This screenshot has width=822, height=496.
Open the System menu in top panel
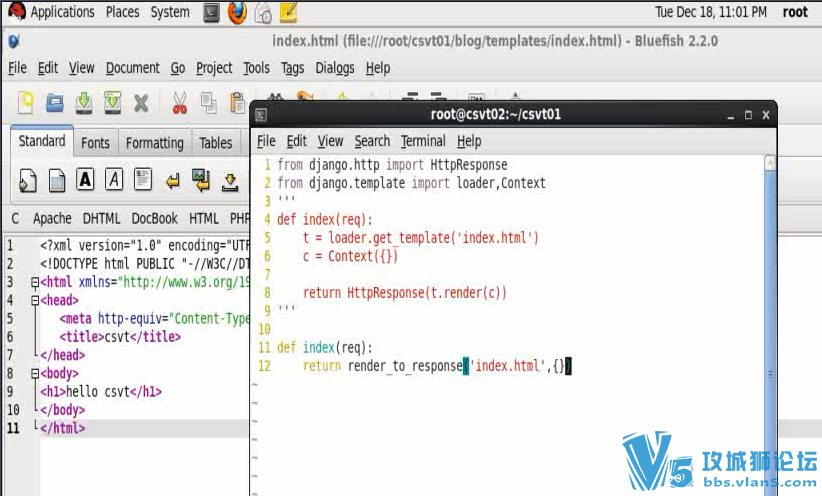tap(170, 12)
